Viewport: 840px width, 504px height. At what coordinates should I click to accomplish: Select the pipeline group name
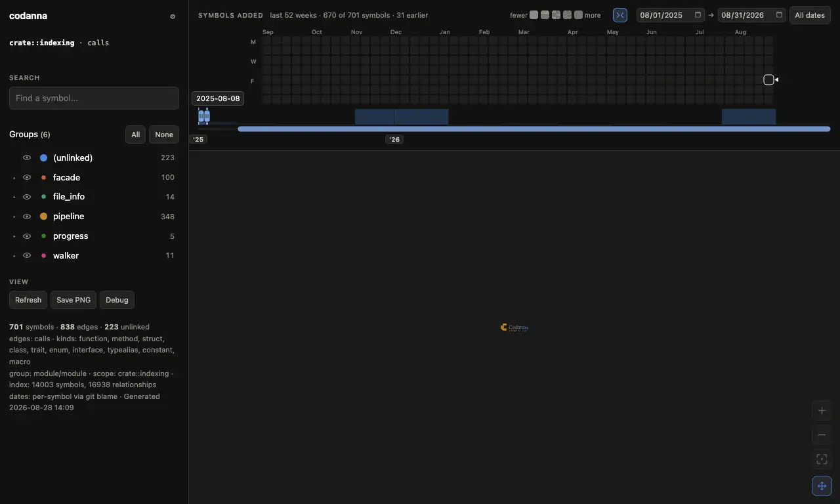pos(69,217)
